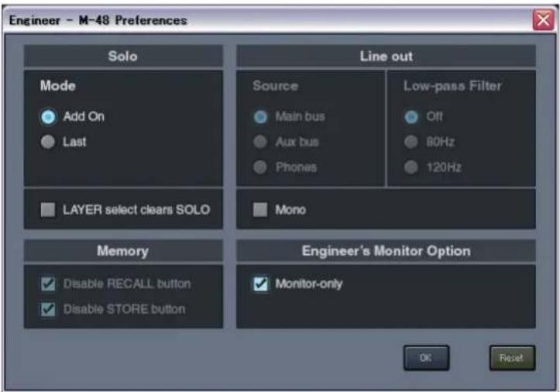Choose Aux bus as line out source

[260, 142]
